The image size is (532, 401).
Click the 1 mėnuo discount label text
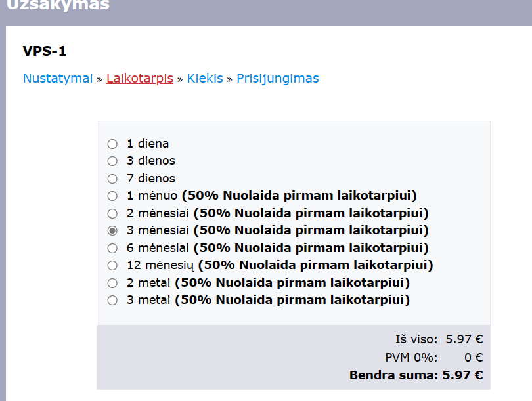pyautogui.click(x=299, y=196)
